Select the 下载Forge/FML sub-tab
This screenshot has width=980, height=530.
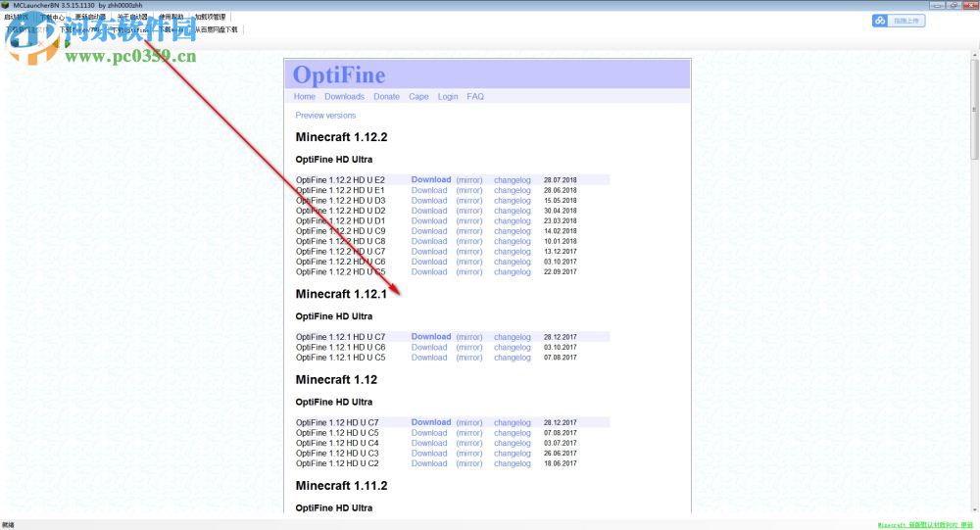click(x=79, y=29)
